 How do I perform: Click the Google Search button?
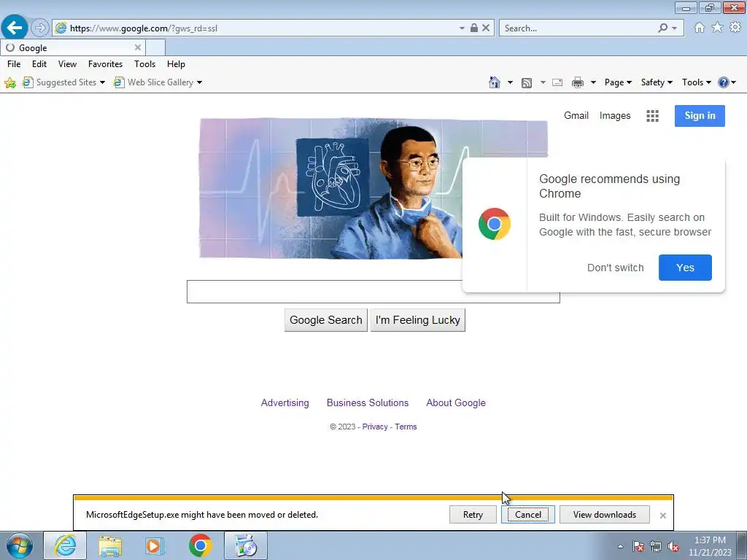(x=326, y=320)
